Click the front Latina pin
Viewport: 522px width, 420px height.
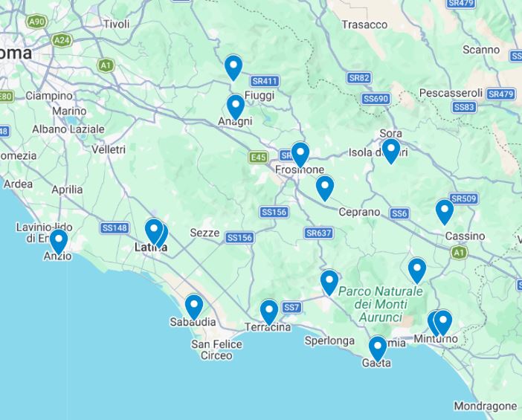coord(154,231)
